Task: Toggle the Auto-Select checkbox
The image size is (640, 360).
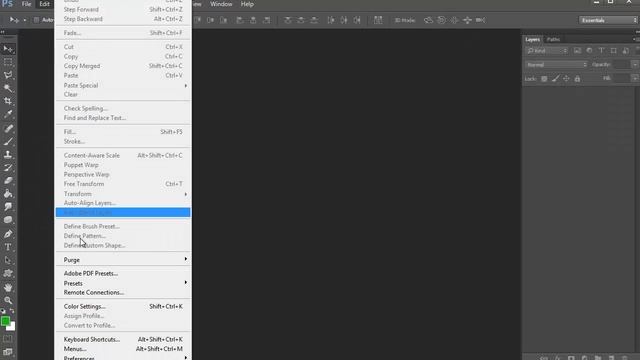Action: coord(36,20)
